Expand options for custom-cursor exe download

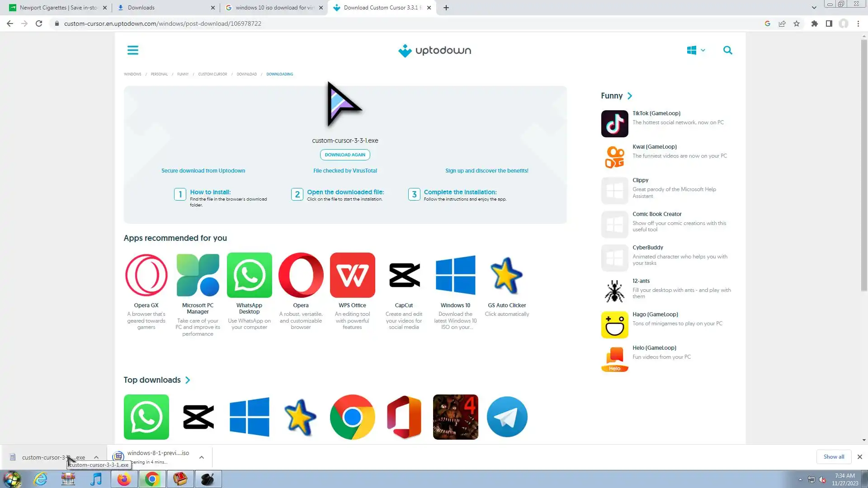96,457
